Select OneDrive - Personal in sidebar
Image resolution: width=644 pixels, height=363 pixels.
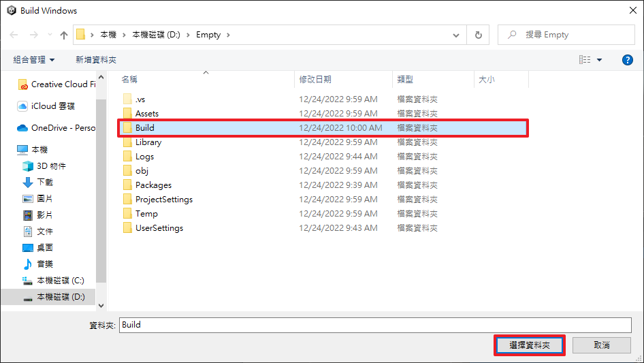click(57, 128)
